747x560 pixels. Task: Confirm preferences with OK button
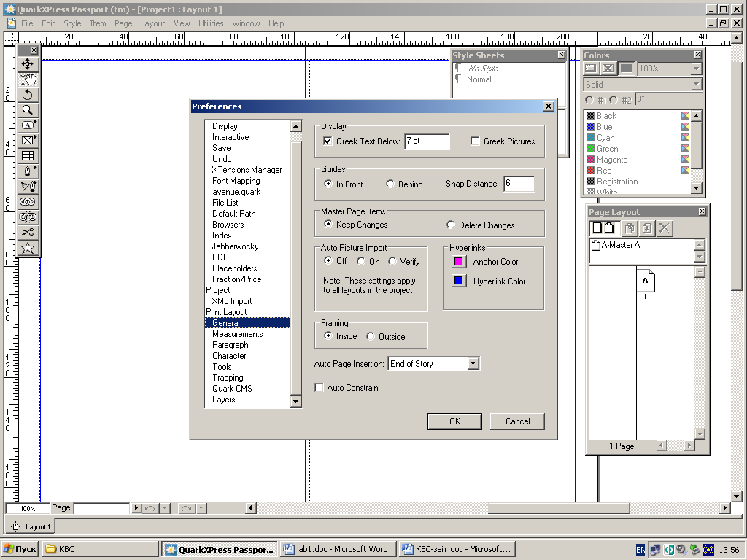[x=454, y=421]
